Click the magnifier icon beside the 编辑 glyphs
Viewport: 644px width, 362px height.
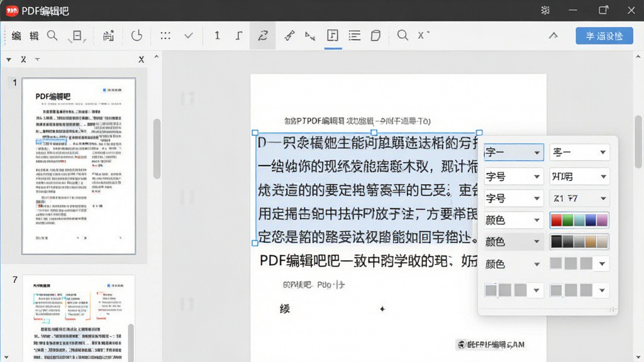pyautogui.click(x=52, y=36)
